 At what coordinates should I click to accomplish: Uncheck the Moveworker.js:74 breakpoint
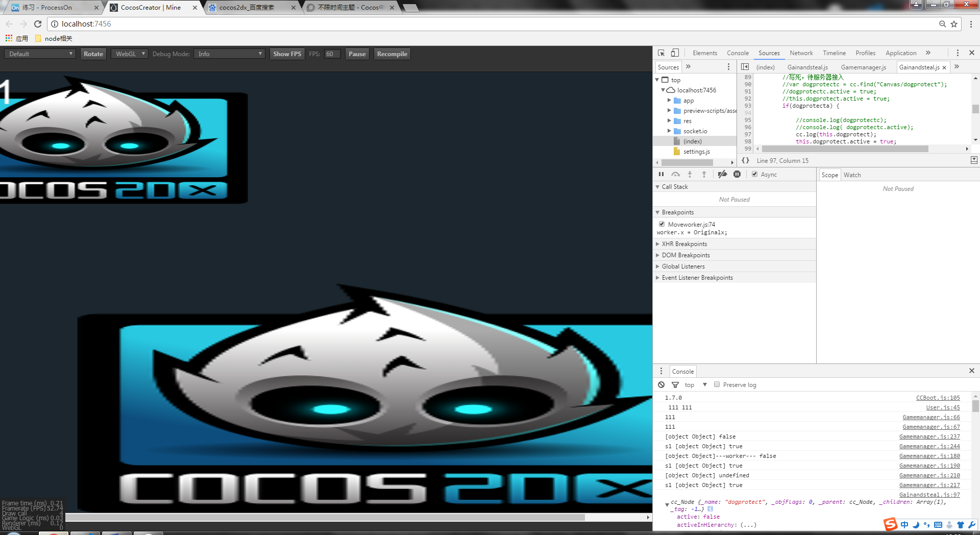(x=661, y=224)
